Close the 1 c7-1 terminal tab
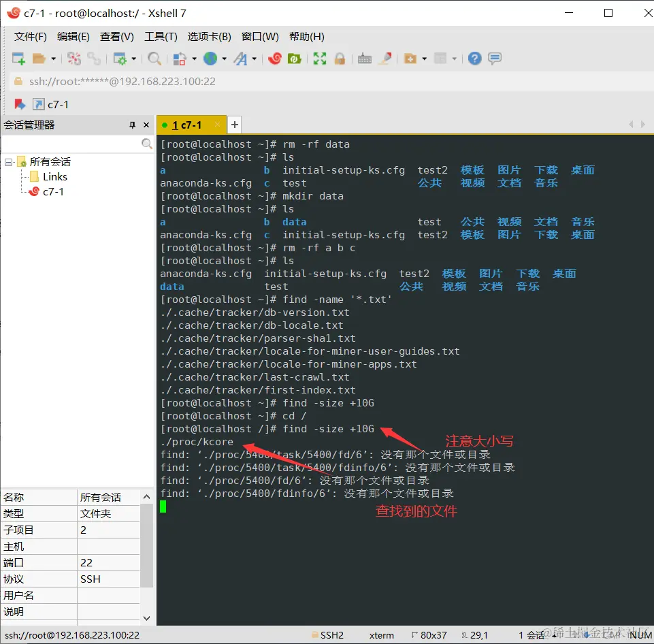This screenshot has height=644, width=654. (x=217, y=125)
